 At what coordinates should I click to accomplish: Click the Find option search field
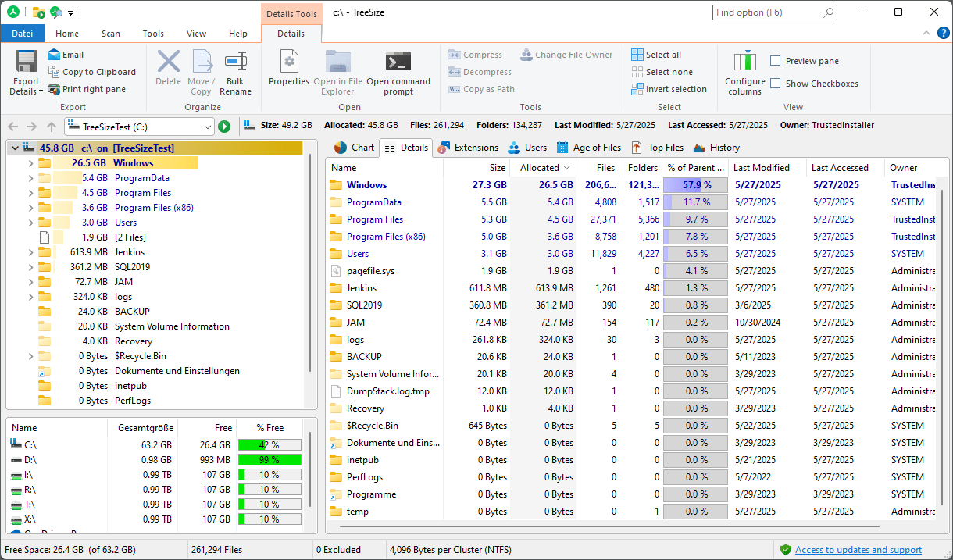(767, 12)
